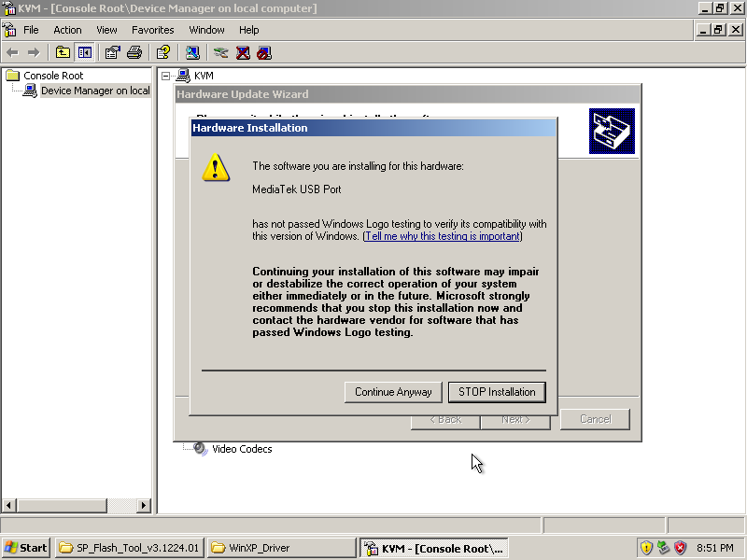Toggle the Show/Hide Console Tree icon
This screenshot has width=747, height=560.
click(85, 52)
